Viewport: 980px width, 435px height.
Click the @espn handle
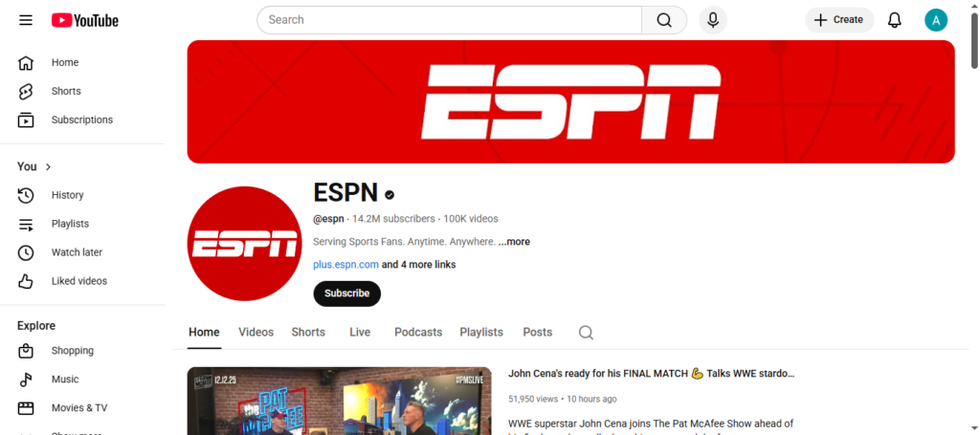tap(329, 219)
